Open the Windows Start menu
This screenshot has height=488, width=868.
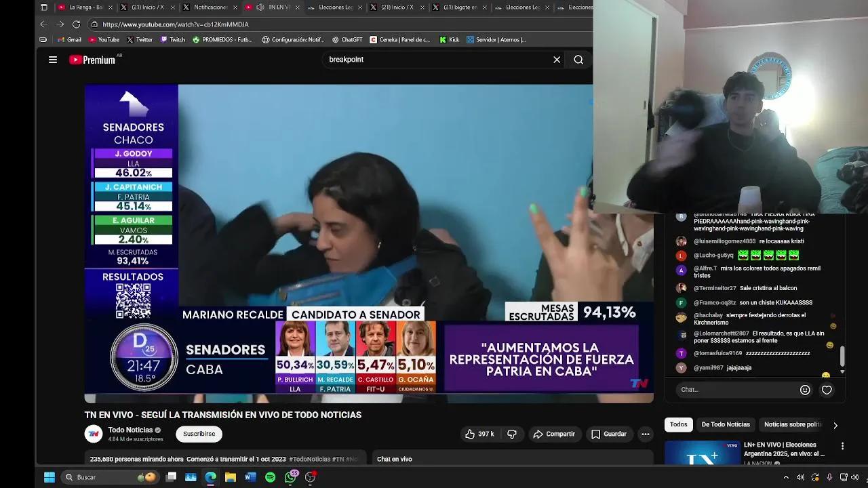click(50, 477)
